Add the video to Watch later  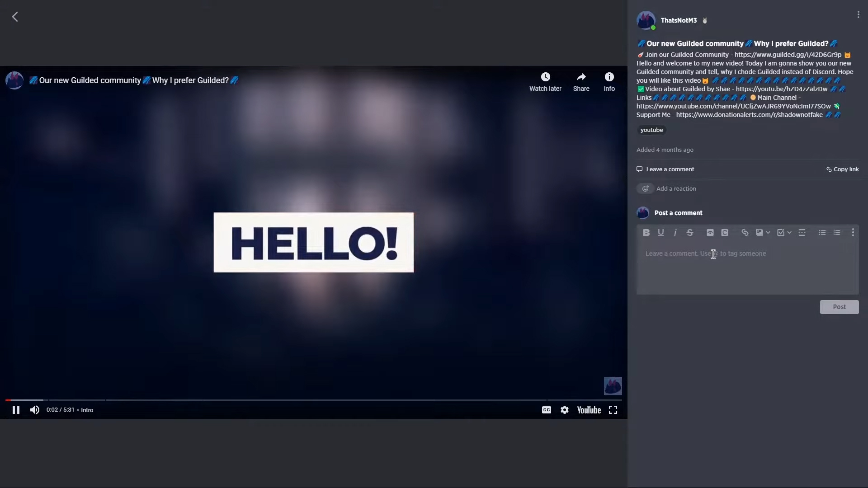545,82
